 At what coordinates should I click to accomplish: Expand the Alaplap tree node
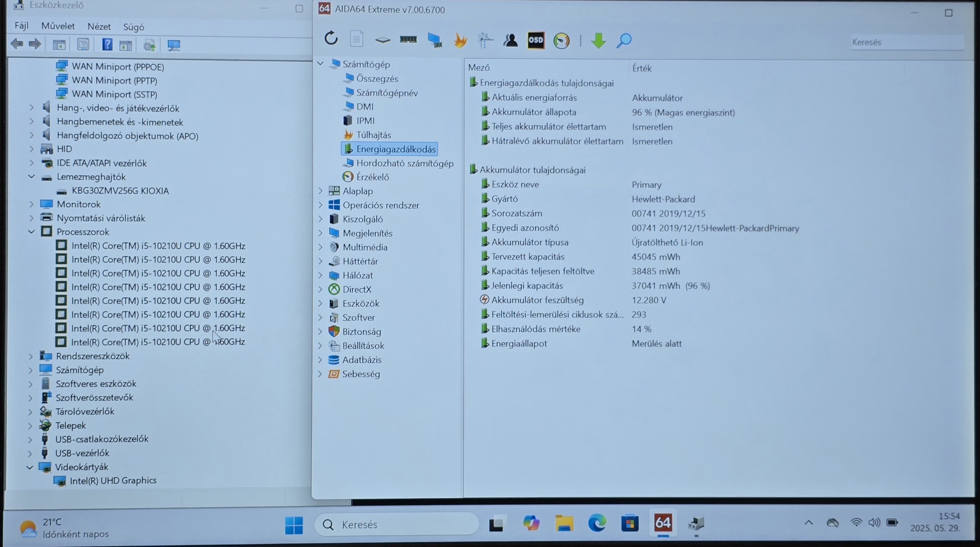[321, 191]
